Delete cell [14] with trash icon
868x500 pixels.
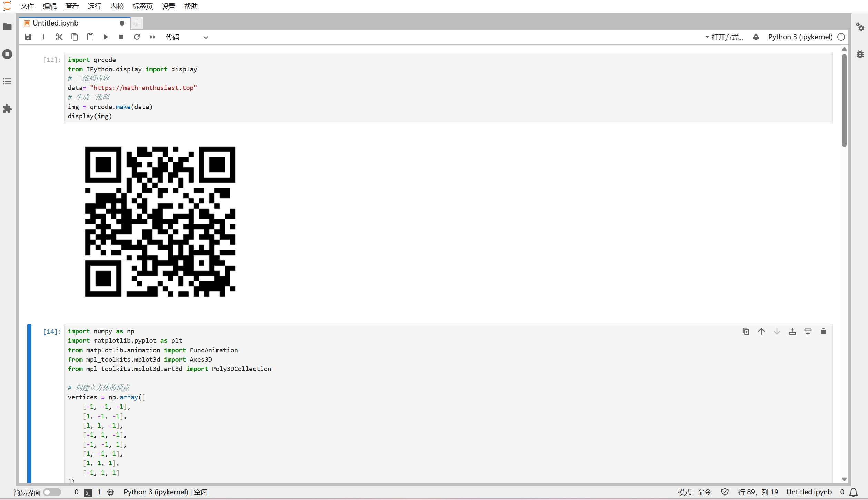tap(824, 331)
